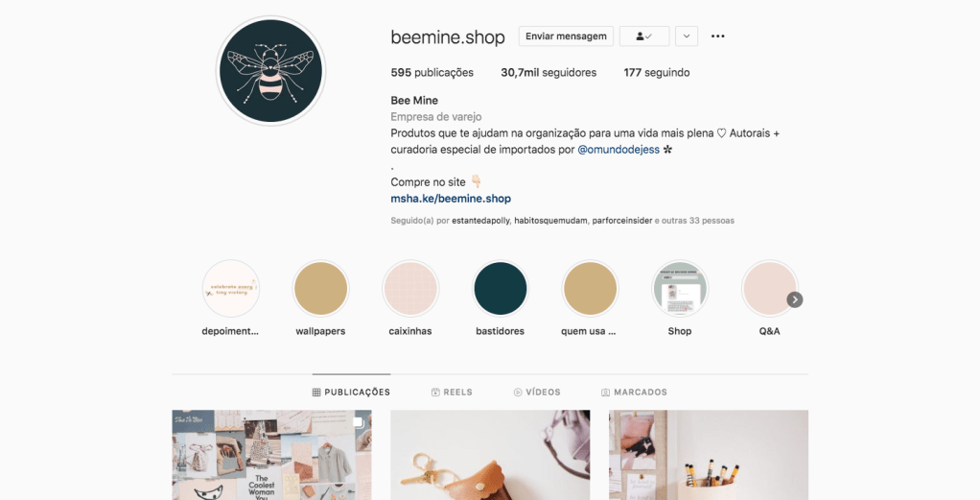This screenshot has height=500, width=980.
Task: Open the quem usa highlight
Action: (x=590, y=289)
